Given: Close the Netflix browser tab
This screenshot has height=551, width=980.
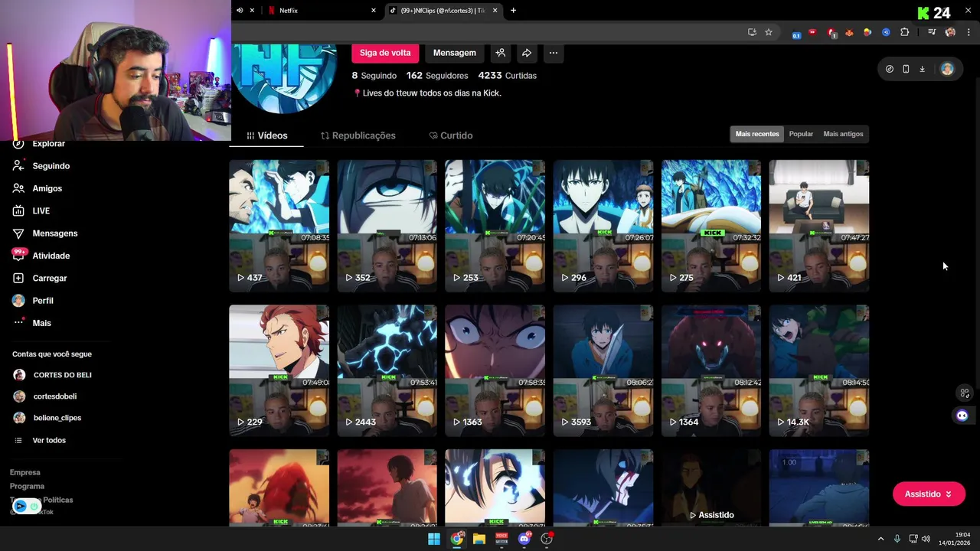Looking at the screenshot, I should 374,11.
